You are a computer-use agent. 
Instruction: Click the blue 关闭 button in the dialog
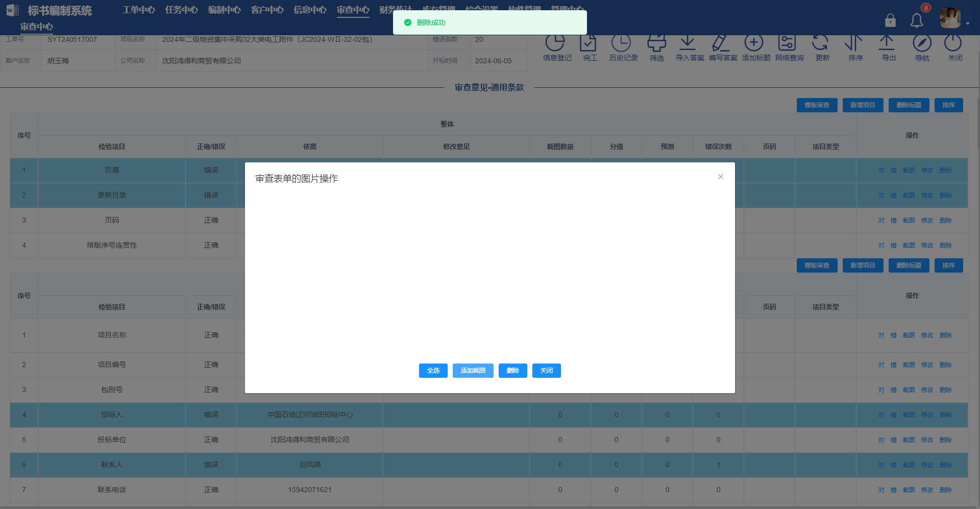pos(547,371)
